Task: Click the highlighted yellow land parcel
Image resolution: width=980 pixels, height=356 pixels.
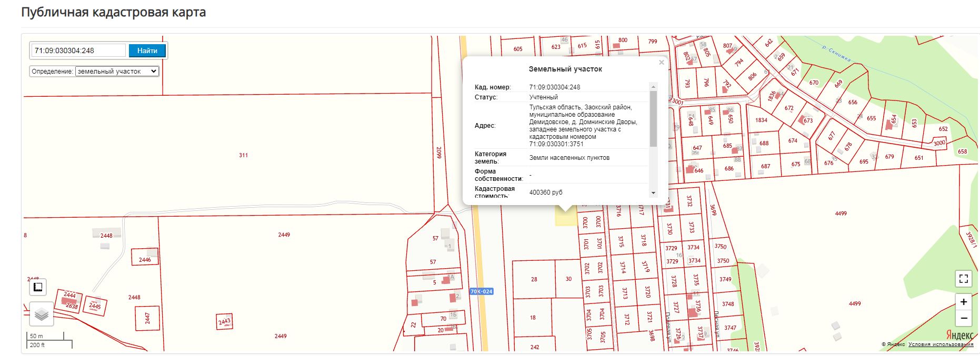Action: pos(565,218)
